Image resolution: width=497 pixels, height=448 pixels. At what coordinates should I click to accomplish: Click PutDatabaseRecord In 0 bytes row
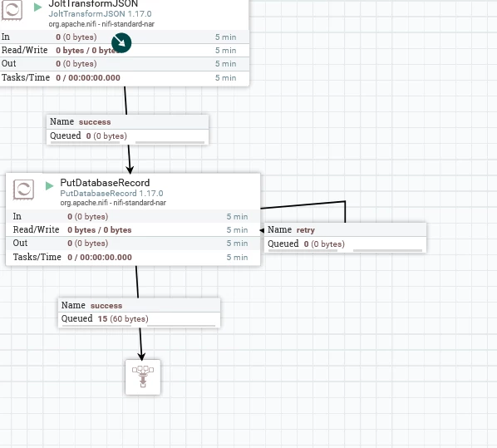coord(133,217)
